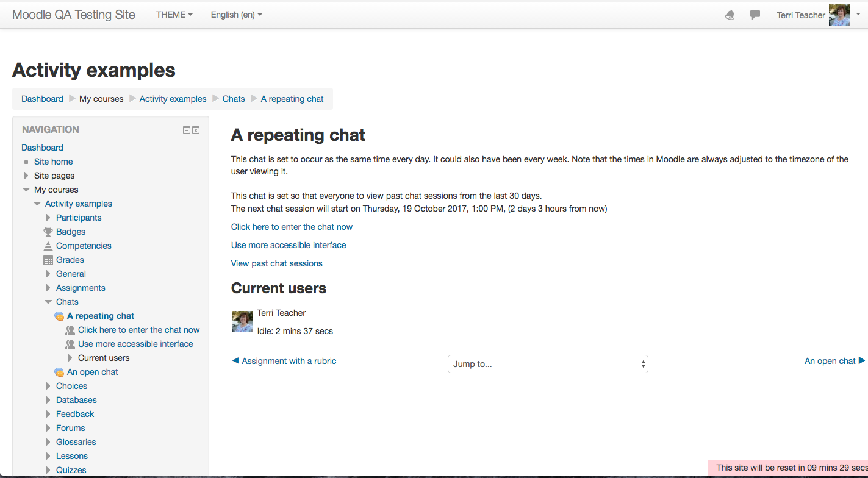Open An open chat in navigation tree
Screen dimensions: 868x478
(93, 372)
